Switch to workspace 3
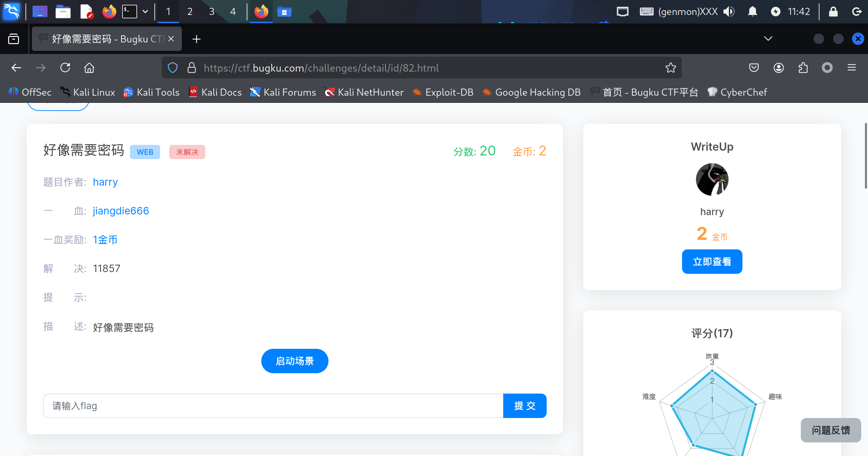This screenshot has width=868, height=456. 211,12
